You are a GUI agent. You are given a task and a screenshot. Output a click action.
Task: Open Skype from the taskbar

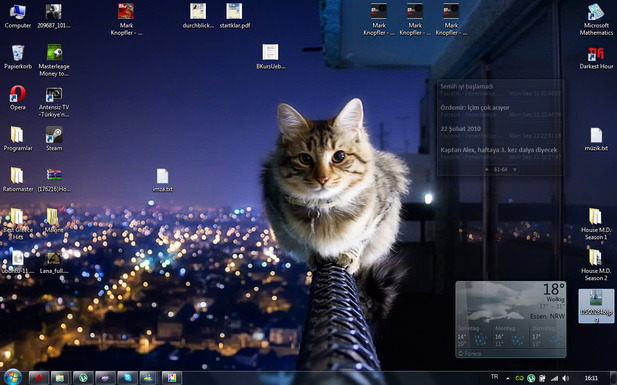[127, 378]
